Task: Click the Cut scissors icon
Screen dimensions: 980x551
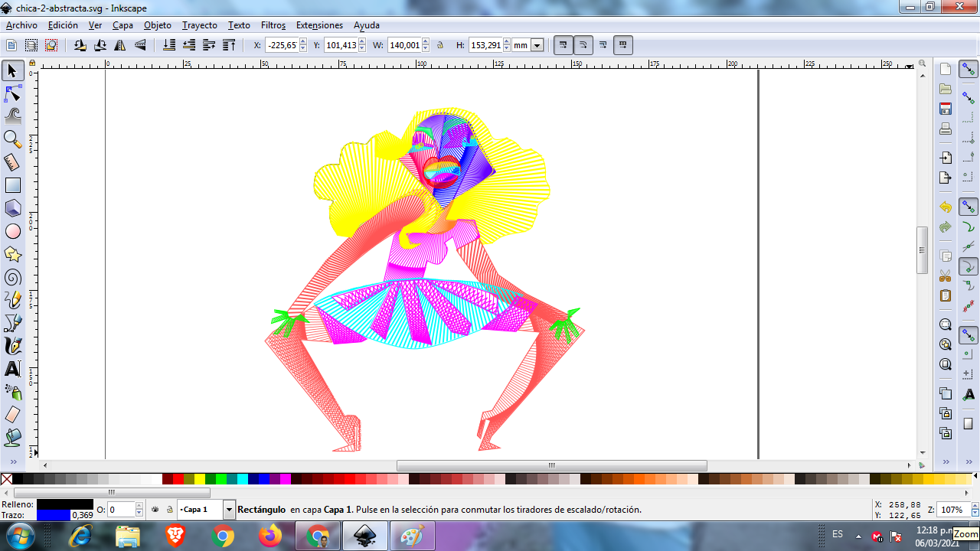Action: click(946, 275)
